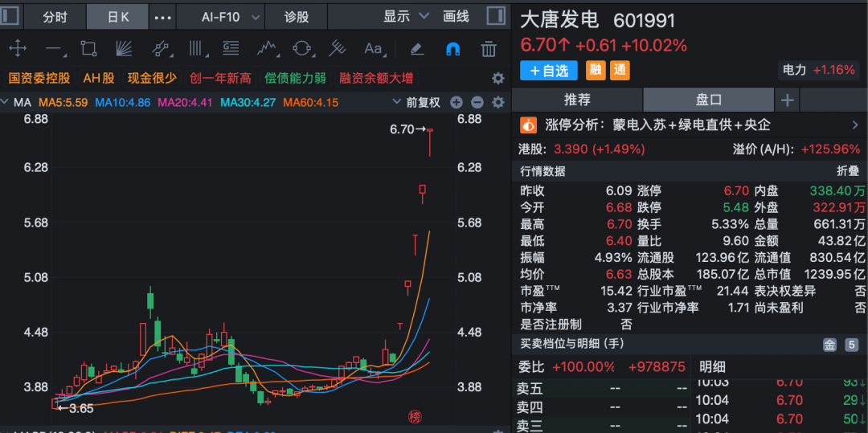This screenshot has height=433, width=868.
Task: Click the MA10:4.86 indicator label
Action: point(123,102)
